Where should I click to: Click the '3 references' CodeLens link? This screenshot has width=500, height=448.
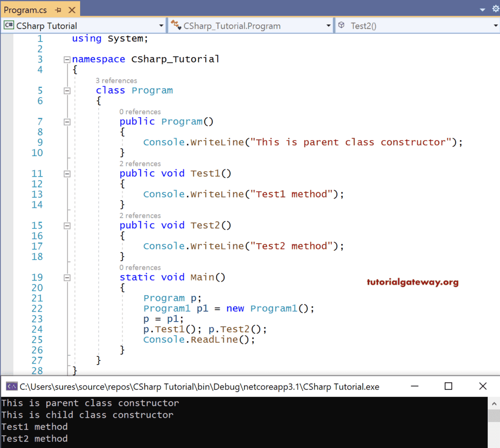pos(116,81)
